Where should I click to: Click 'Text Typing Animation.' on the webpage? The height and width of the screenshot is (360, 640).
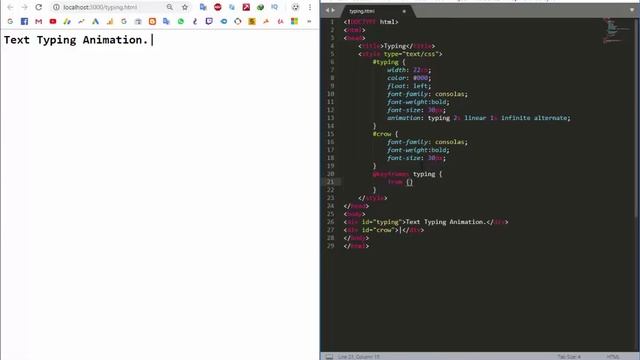click(76, 40)
